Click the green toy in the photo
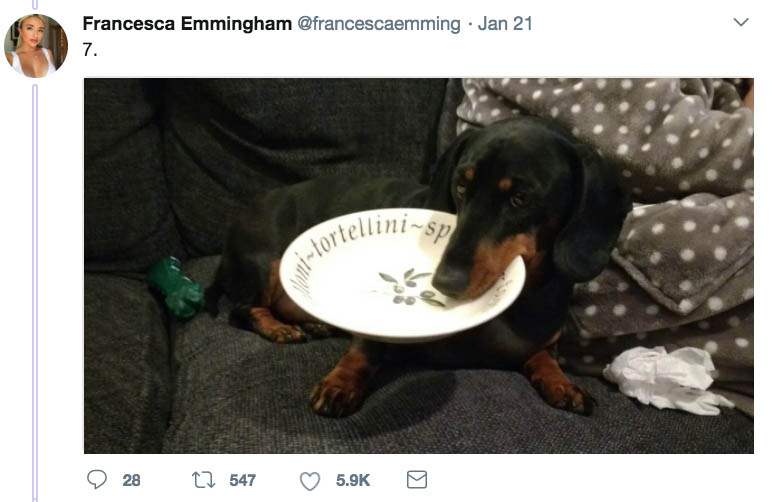 [x=176, y=288]
